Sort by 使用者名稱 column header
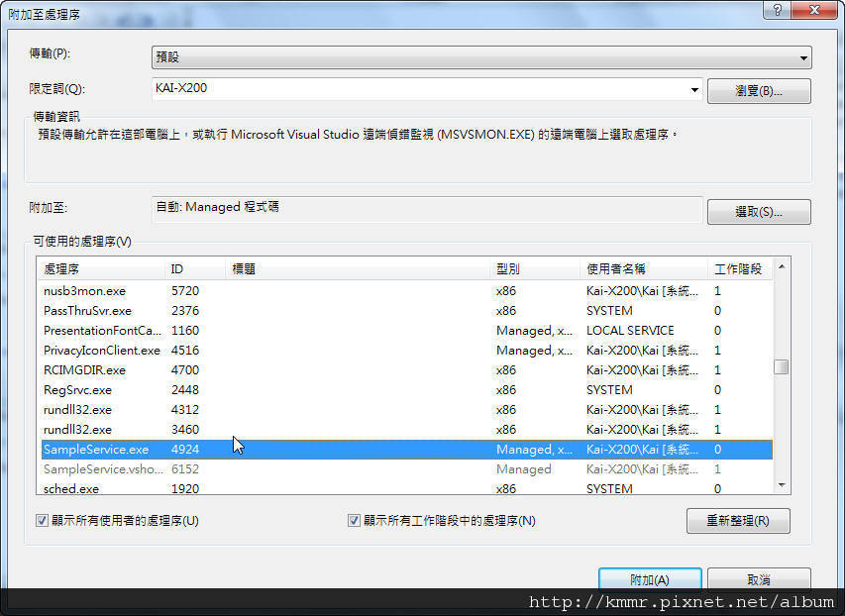 pyautogui.click(x=644, y=269)
